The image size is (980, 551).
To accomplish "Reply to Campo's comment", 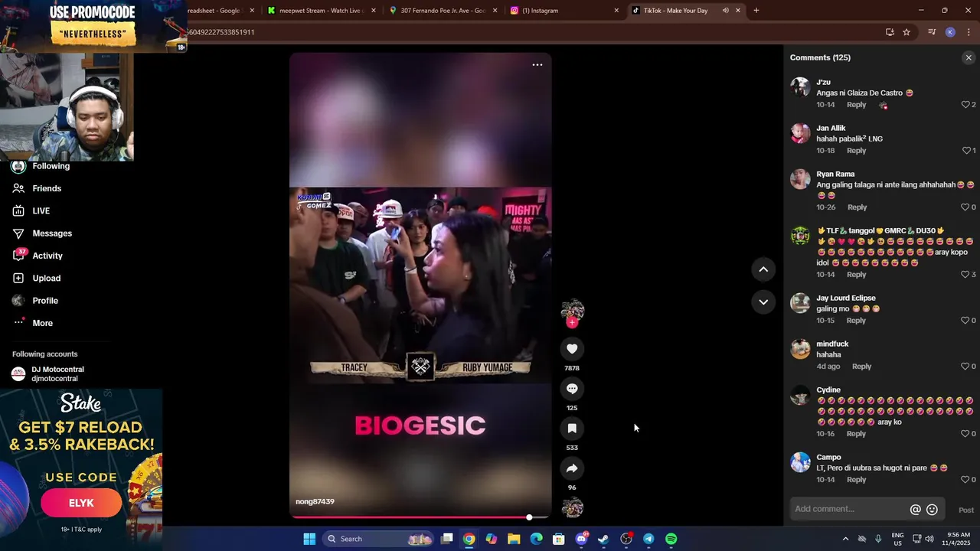I will click(x=857, y=480).
